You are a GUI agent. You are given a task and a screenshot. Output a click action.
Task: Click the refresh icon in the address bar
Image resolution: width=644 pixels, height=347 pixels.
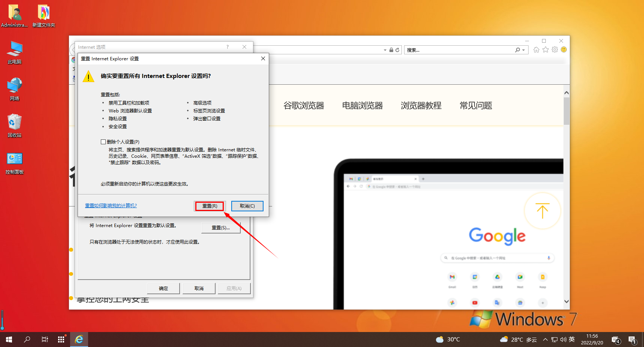click(397, 49)
